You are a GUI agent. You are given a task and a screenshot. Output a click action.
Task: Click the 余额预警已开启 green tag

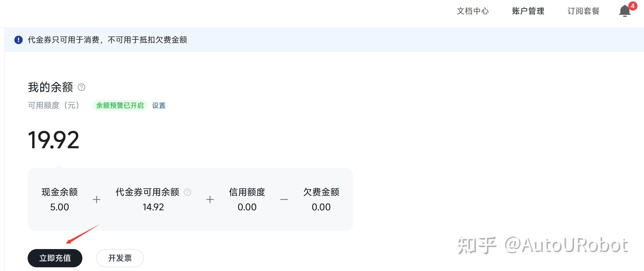[x=120, y=106]
